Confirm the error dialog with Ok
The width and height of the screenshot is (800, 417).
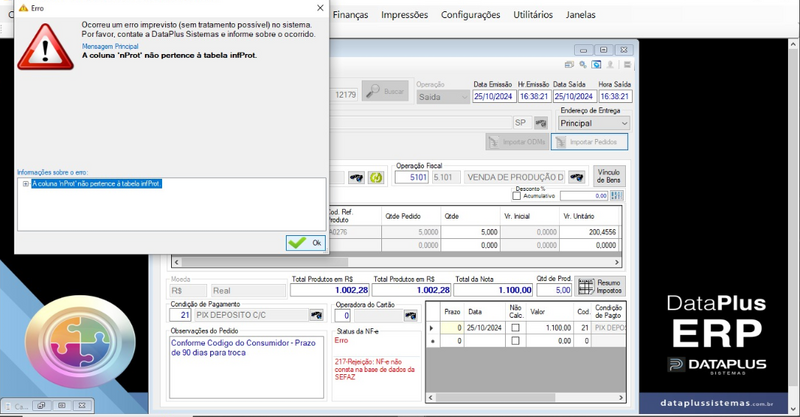tap(306, 243)
